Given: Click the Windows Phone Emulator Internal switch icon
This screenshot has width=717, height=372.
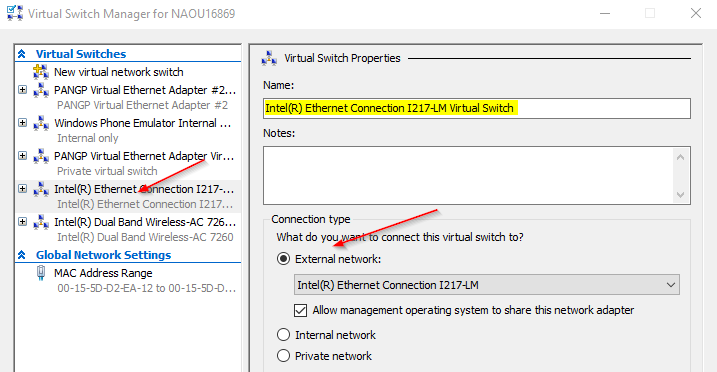Looking at the screenshot, I should 41,123.
